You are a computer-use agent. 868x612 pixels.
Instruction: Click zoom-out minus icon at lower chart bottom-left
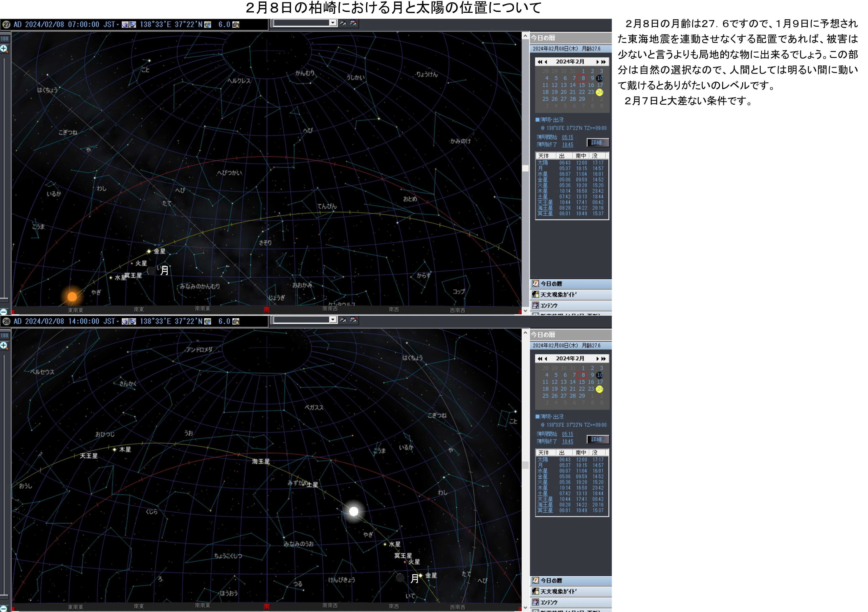tap(3, 609)
